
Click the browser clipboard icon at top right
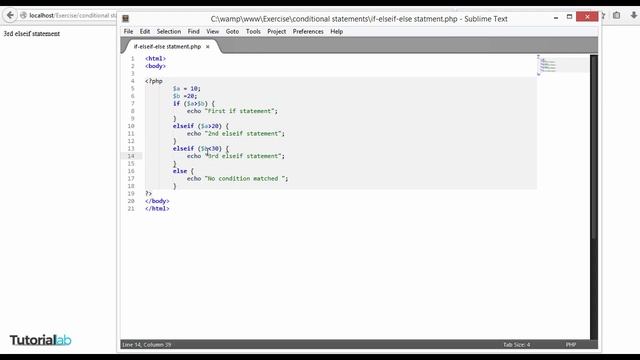616,16
